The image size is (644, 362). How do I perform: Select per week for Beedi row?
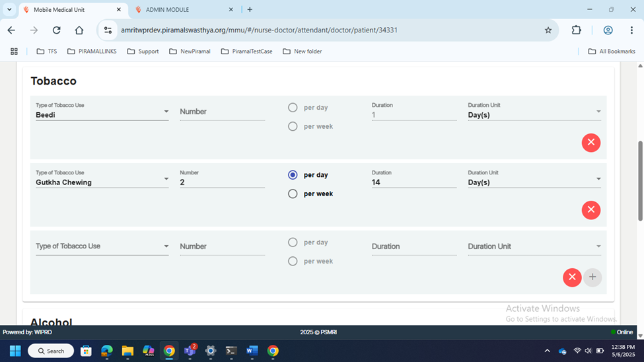293,127
